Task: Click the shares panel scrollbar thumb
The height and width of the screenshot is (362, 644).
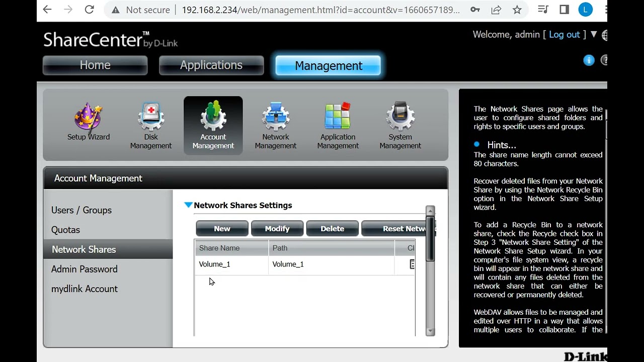Action: 430,238
